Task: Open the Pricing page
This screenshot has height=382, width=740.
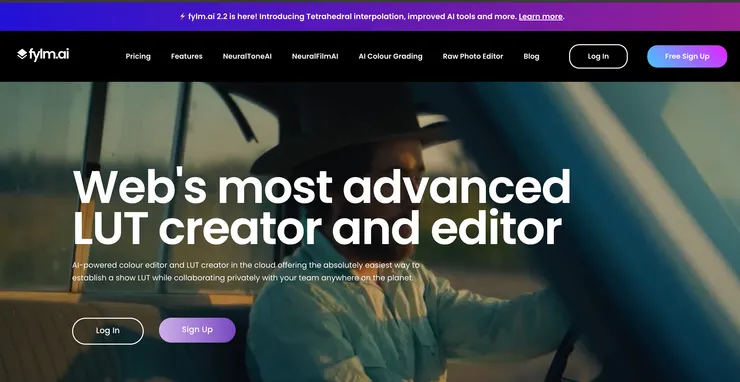Action: pos(138,56)
